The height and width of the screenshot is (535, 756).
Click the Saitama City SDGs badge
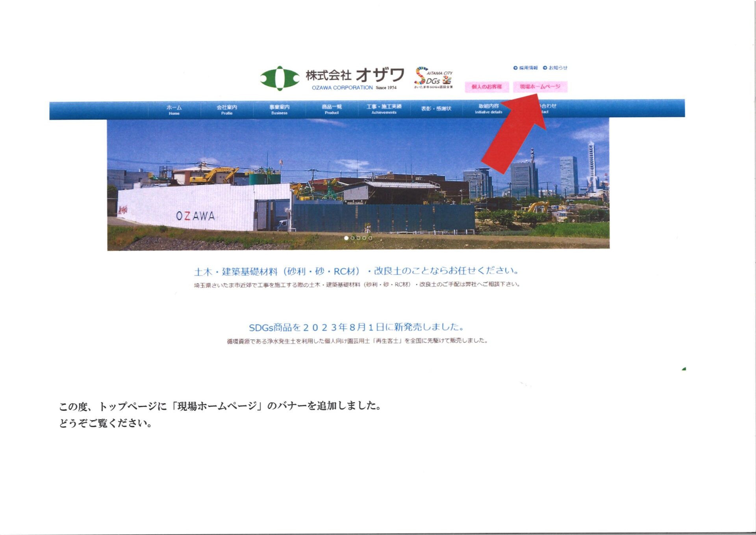click(x=433, y=77)
